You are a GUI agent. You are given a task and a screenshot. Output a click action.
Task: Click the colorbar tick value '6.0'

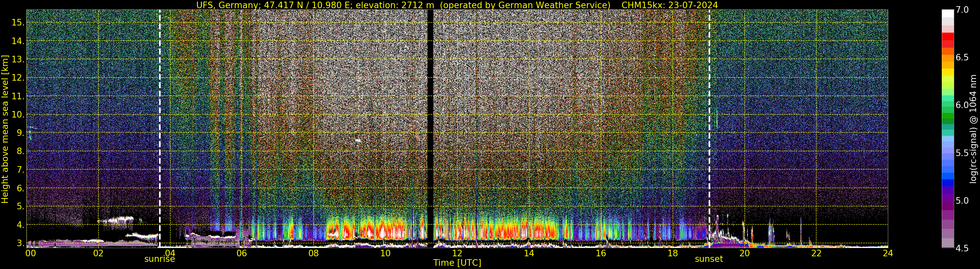(962, 105)
